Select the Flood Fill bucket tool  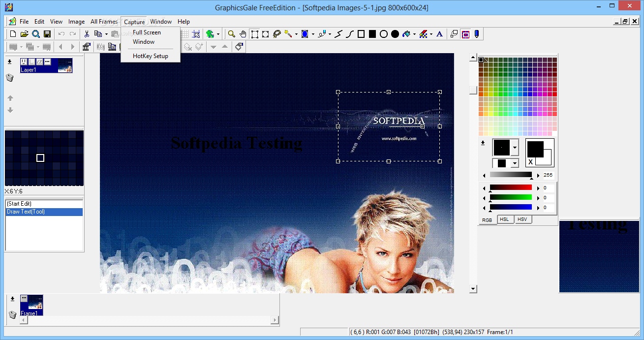(406, 34)
